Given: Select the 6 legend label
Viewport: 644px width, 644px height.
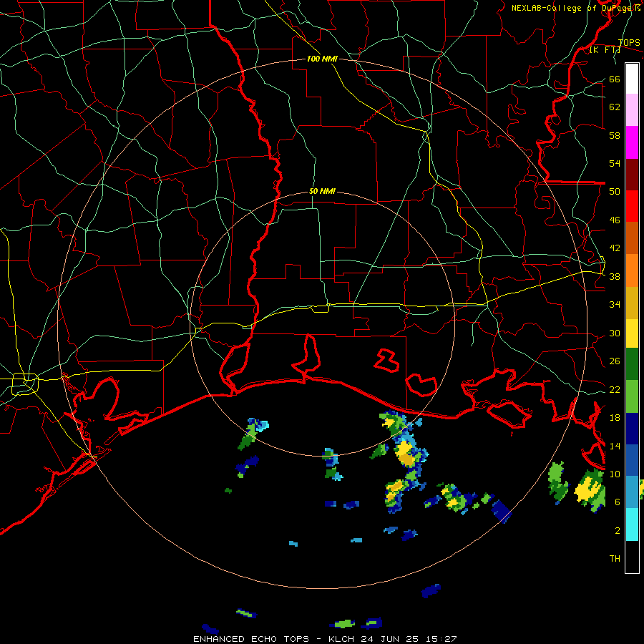Looking at the screenshot, I should [618, 502].
